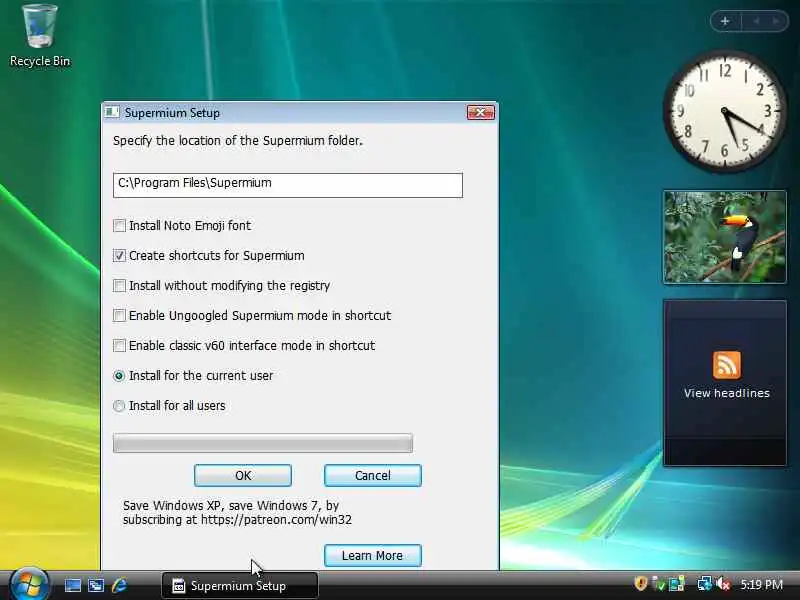Click the sidebar previous gadgets arrow
This screenshot has width=800, height=600.
(756, 21)
